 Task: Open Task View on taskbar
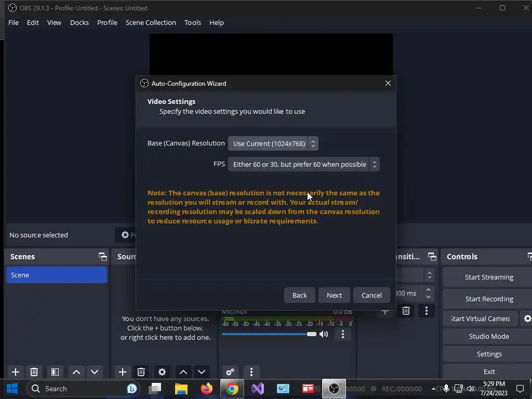pos(155,389)
